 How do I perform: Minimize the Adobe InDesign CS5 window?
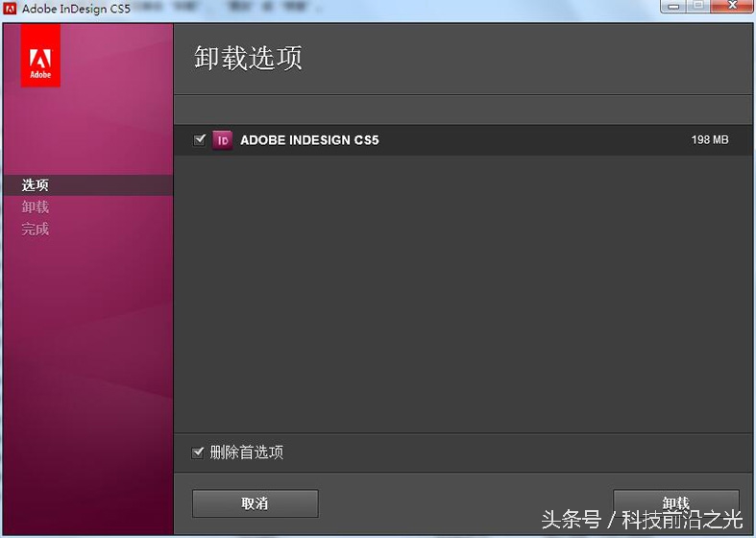pyautogui.click(x=674, y=7)
